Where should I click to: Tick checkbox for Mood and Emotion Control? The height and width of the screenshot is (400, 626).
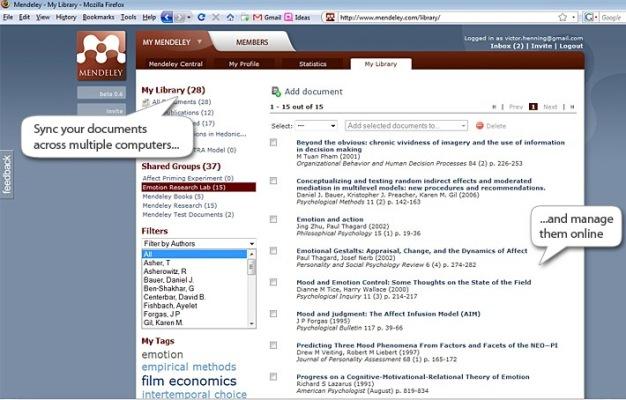tap(273, 282)
